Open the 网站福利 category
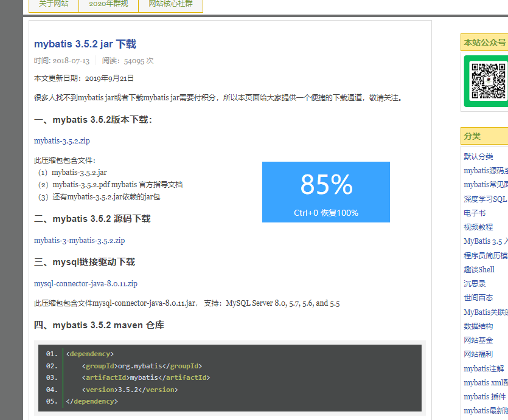The height and width of the screenshot is (420, 508). (478, 354)
